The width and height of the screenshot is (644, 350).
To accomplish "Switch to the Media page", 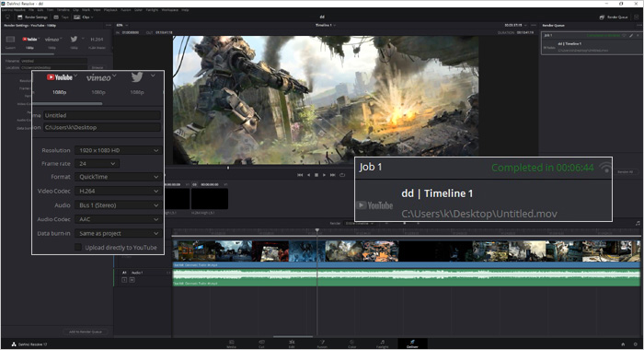I will (x=231, y=344).
